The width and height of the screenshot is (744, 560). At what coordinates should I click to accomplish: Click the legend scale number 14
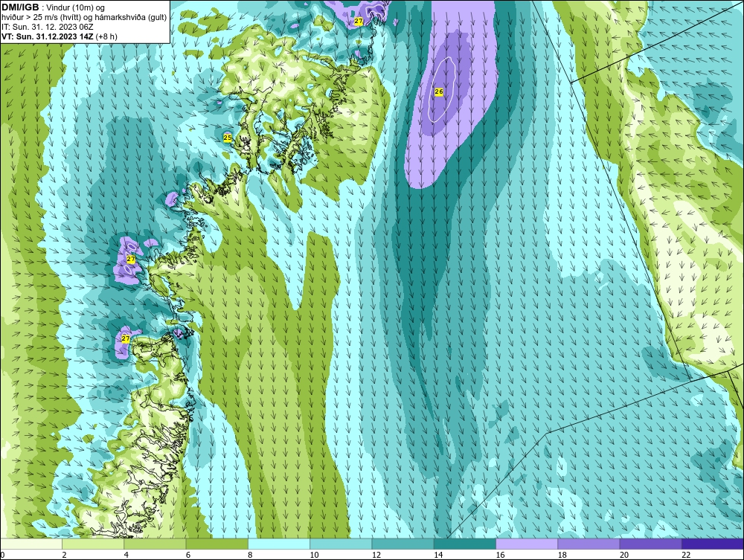pyautogui.click(x=437, y=556)
